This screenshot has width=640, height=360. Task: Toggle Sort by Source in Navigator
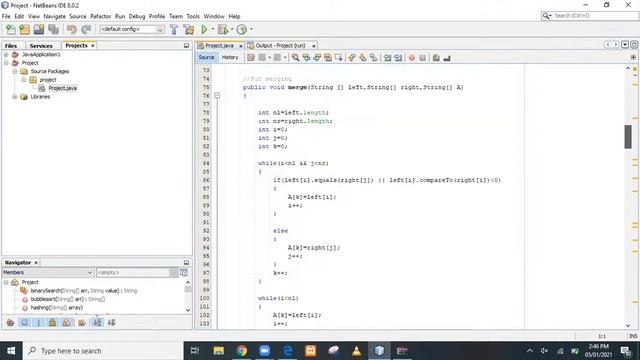[x=111, y=322]
